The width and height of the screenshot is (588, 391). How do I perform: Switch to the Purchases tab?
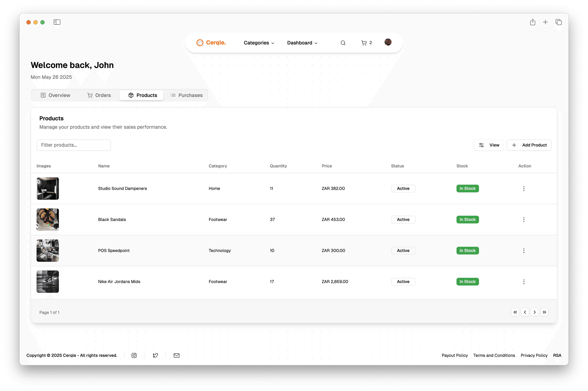coord(186,95)
